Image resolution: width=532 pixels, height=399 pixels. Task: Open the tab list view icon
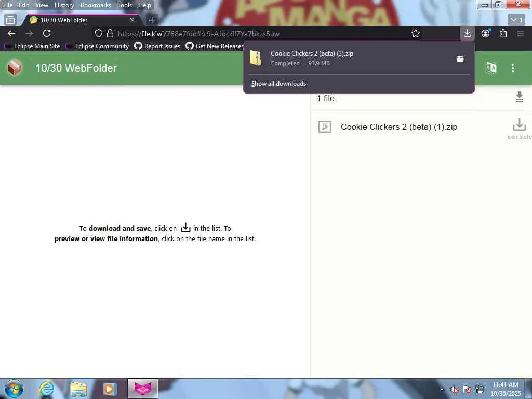tap(10, 20)
